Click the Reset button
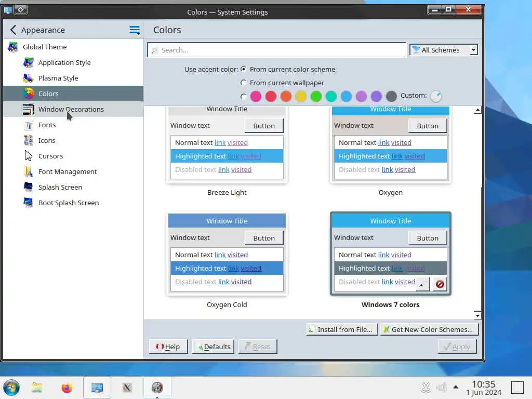The width and height of the screenshot is (532, 399). click(258, 347)
